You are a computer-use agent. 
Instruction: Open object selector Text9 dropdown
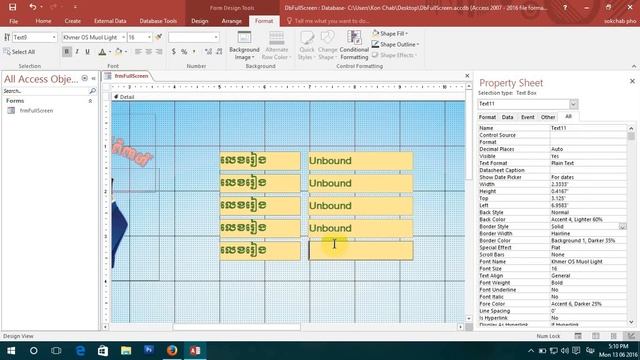click(x=54, y=37)
